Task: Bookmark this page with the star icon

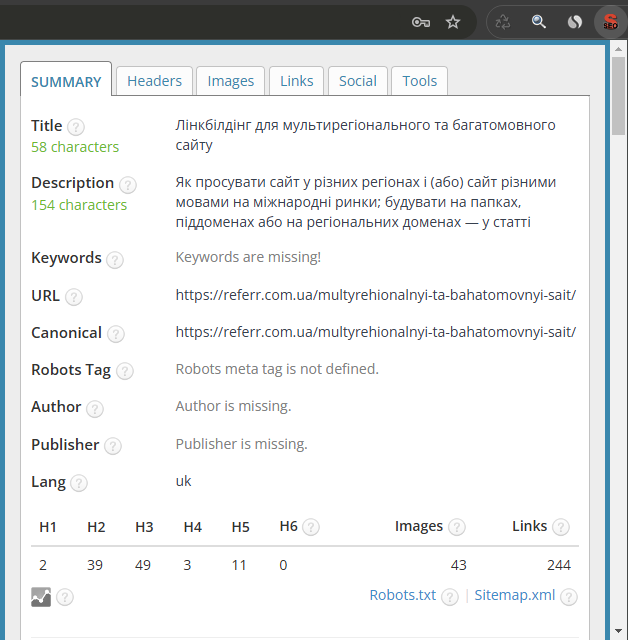Action: pos(453,21)
